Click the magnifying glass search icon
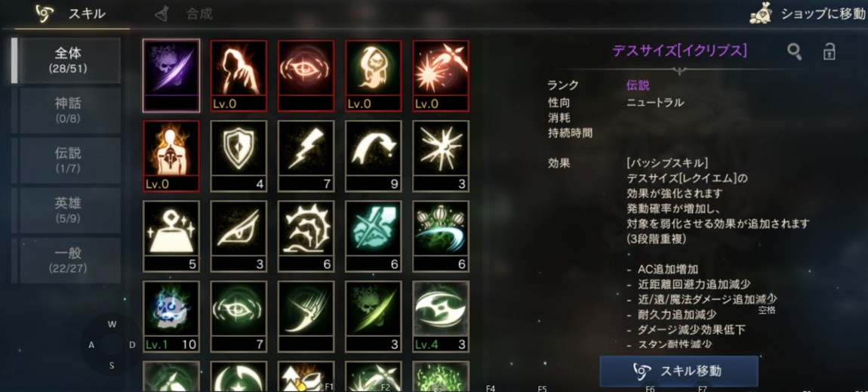The image size is (868, 392). pos(794,52)
